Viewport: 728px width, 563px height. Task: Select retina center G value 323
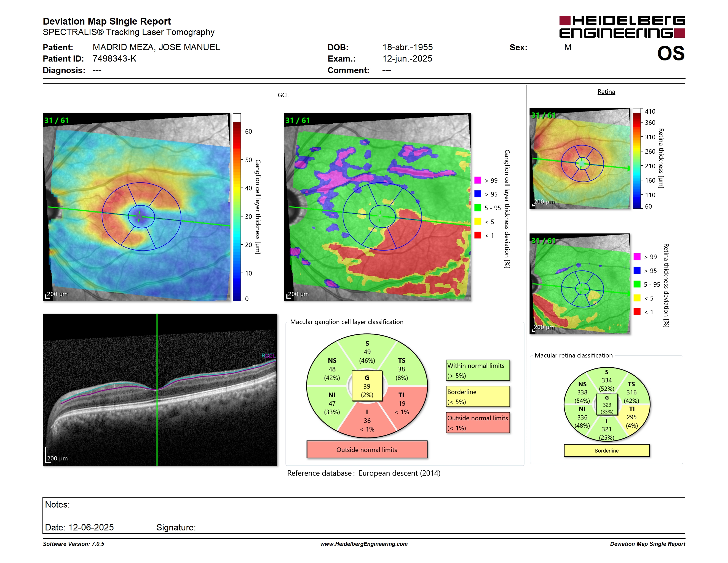pos(607,405)
